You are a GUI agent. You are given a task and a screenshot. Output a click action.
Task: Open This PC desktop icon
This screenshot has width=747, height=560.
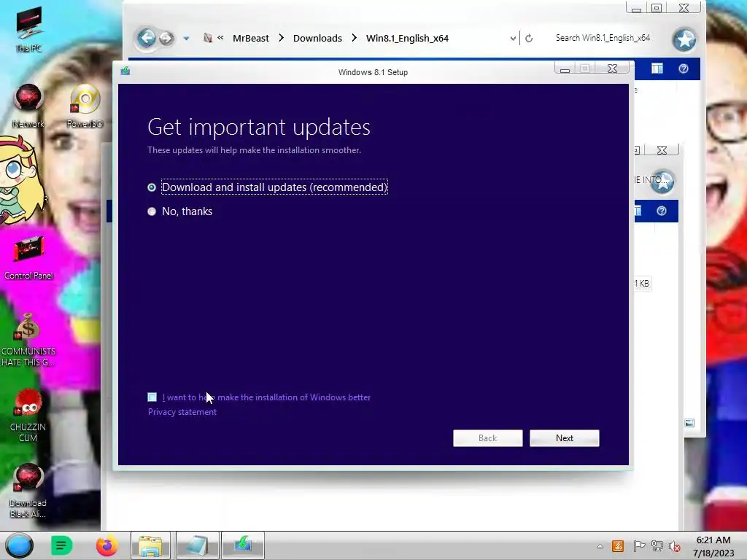pos(28,29)
